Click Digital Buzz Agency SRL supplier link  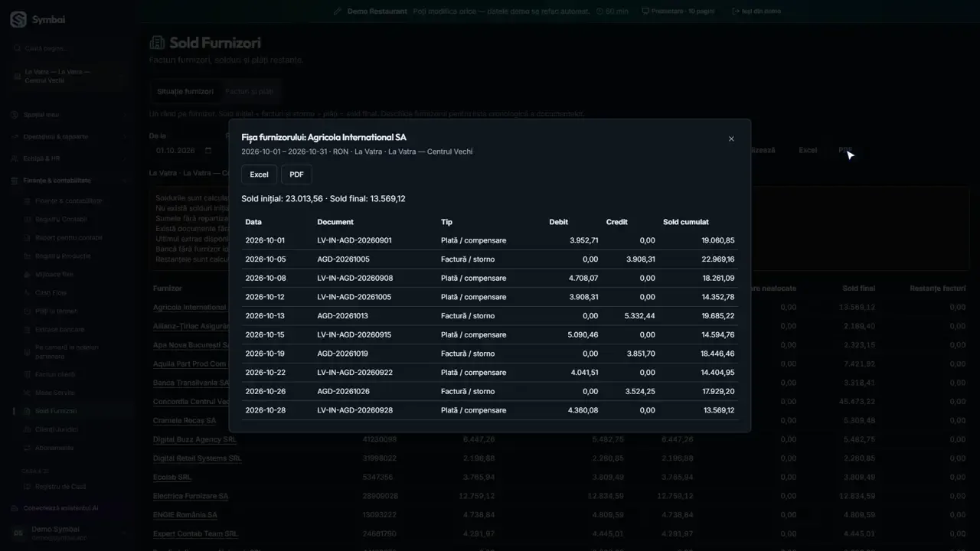[194, 440]
